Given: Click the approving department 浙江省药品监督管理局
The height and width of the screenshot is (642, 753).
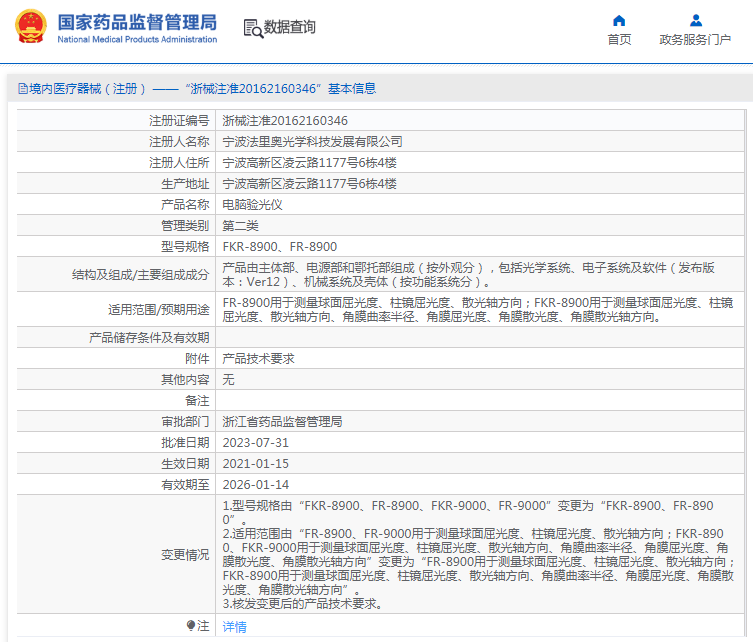Looking at the screenshot, I should tap(282, 421).
